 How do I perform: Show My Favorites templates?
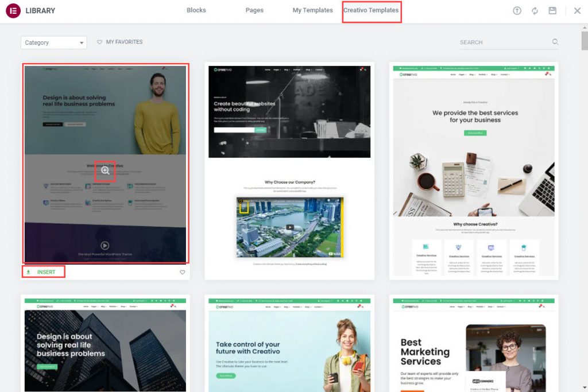coord(120,42)
